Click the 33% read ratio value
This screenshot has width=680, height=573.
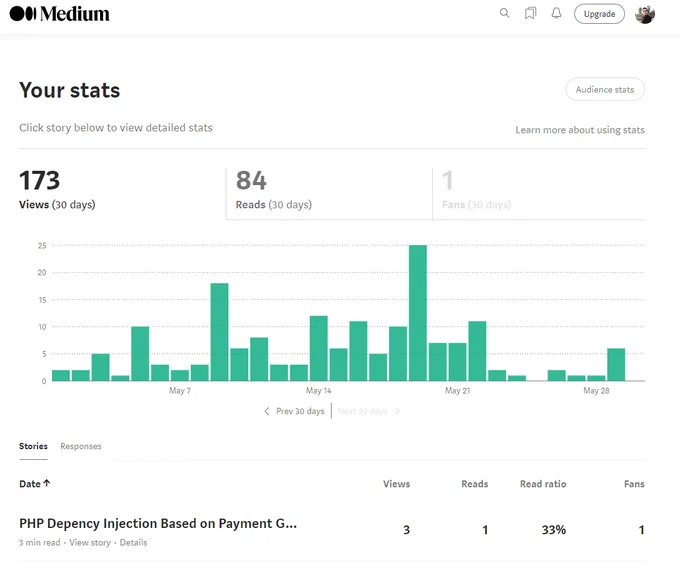(554, 530)
